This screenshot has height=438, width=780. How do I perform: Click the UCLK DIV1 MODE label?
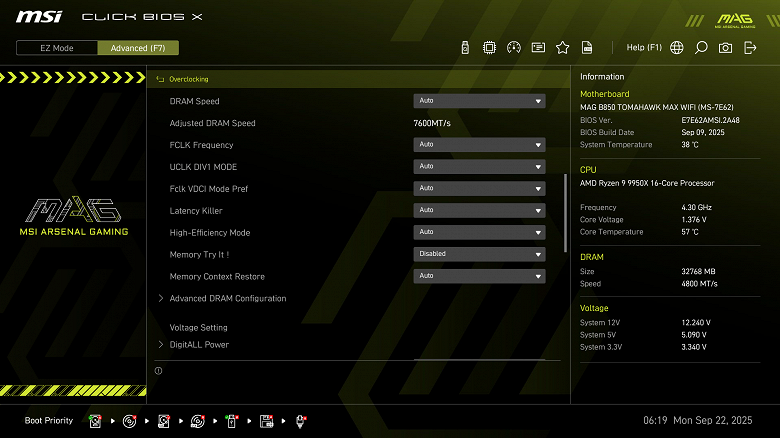[x=203, y=167]
